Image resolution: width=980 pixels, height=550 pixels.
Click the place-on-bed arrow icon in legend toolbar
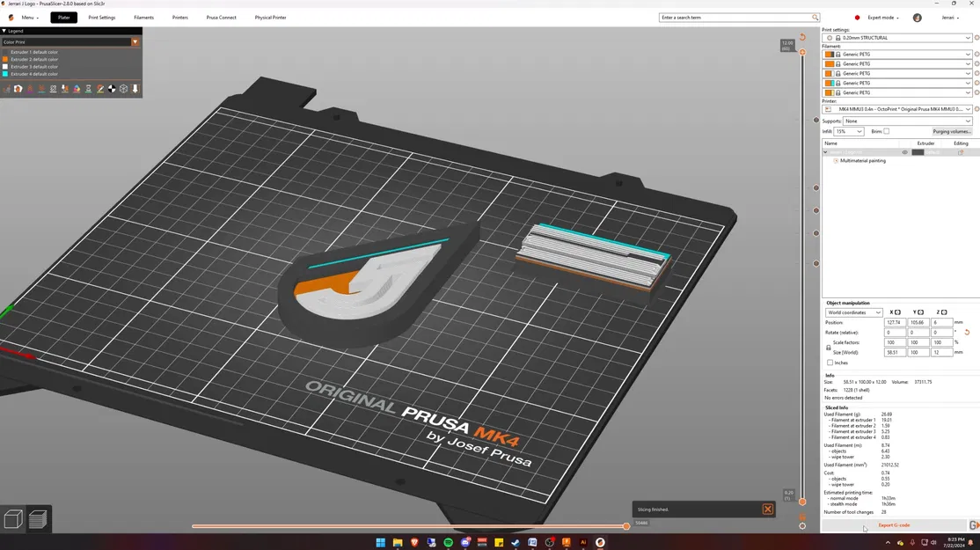[x=135, y=88]
